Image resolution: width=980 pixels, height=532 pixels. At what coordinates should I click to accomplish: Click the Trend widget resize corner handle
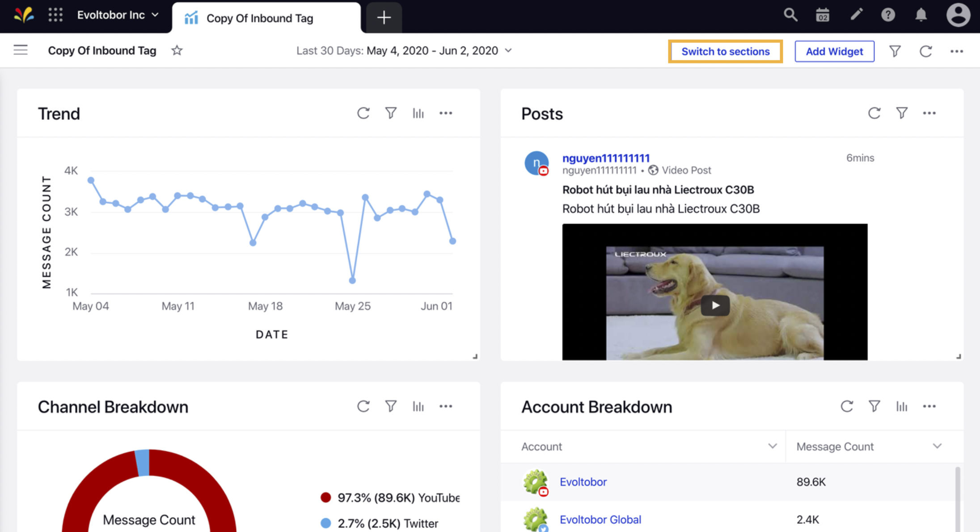pyautogui.click(x=475, y=356)
